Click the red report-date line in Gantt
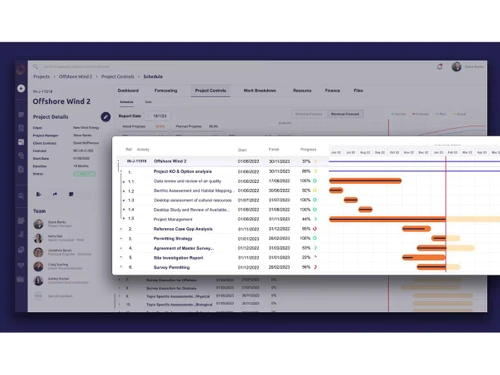Image resolution: width=500 pixels, height=375 pixels. click(x=446, y=213)
